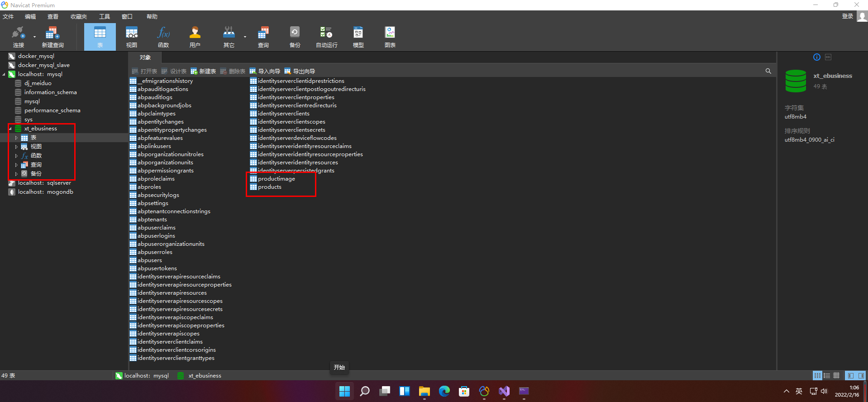Open 查看 menu
This screenshot has width=868, height=402.
click(53, 17)
